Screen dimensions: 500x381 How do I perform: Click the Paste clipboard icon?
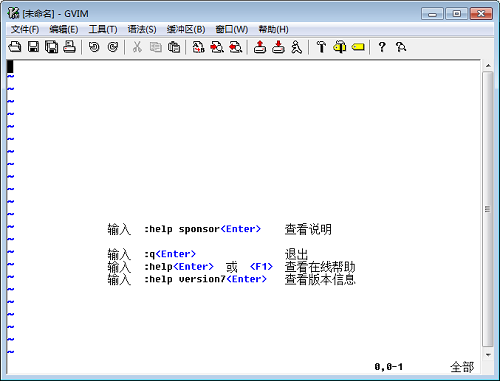pos(174,47)
